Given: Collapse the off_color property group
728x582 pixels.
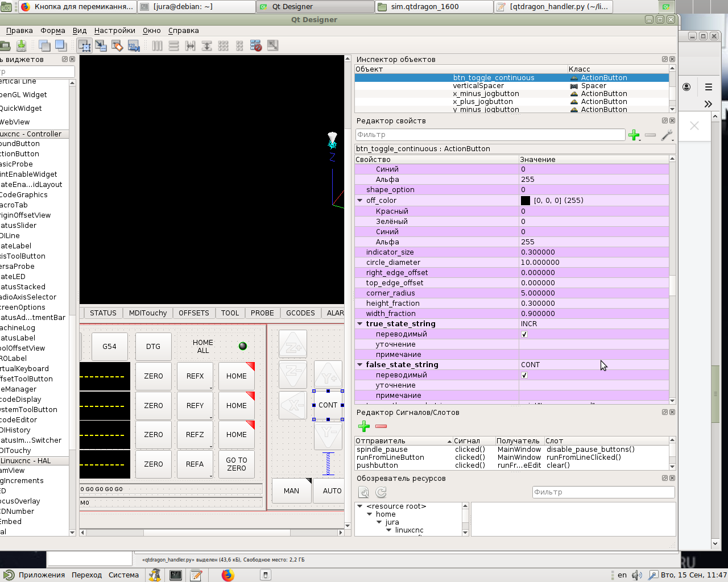Looking at the screenshot, I should pos(359,201).
